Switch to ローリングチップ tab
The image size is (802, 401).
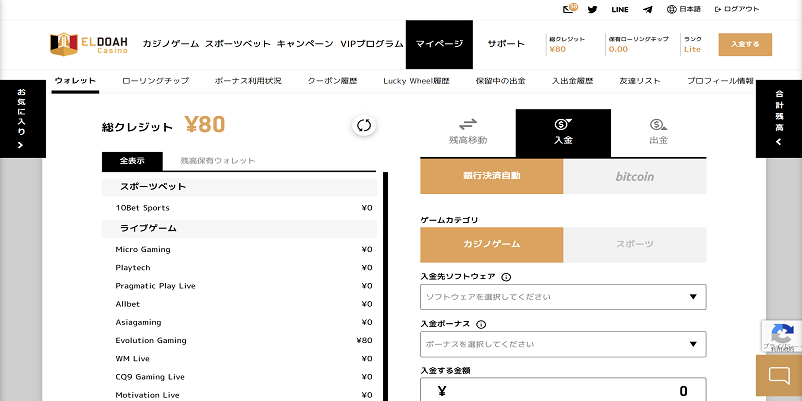click(x=155, y=81)
